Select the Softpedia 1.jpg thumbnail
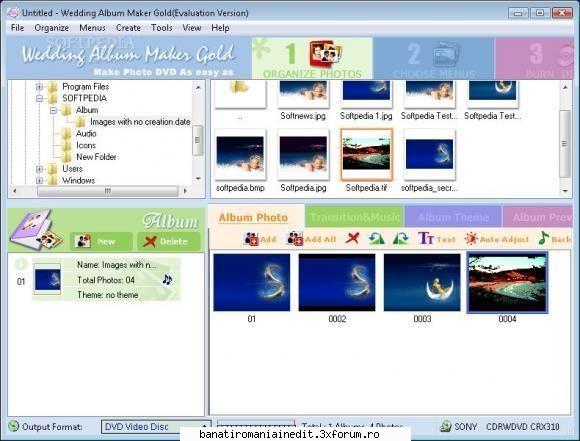The image size is (580, 441). (366, 95)
